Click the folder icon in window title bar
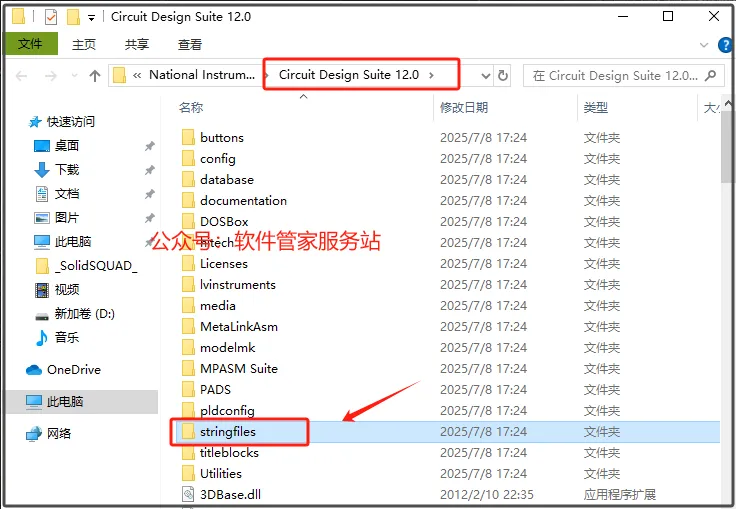 pos(19,16)
